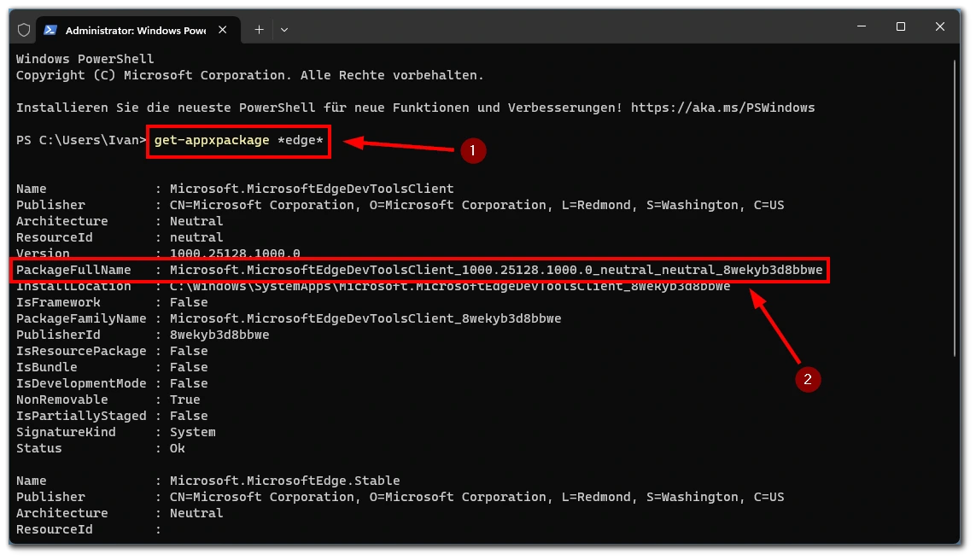Click the IsResourcePackage value False
The height and width of the screenshot is (560, 976).
click(x=189, y=352)
